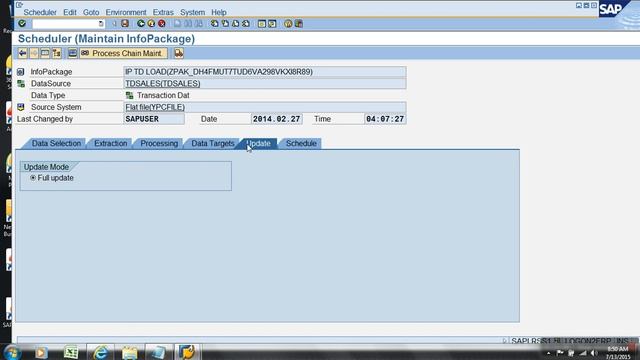Select the Full update radio button
Viewport: 640px width, 360px height.
(33, 178)
